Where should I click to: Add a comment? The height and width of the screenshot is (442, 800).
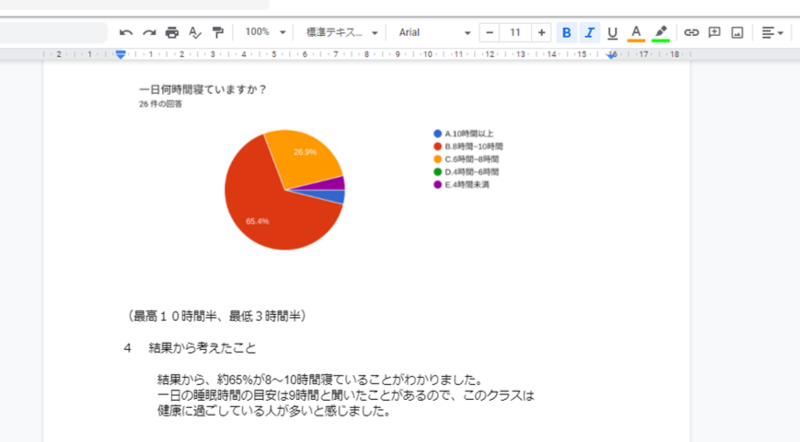pyautogui.click(x=714, y=33)
